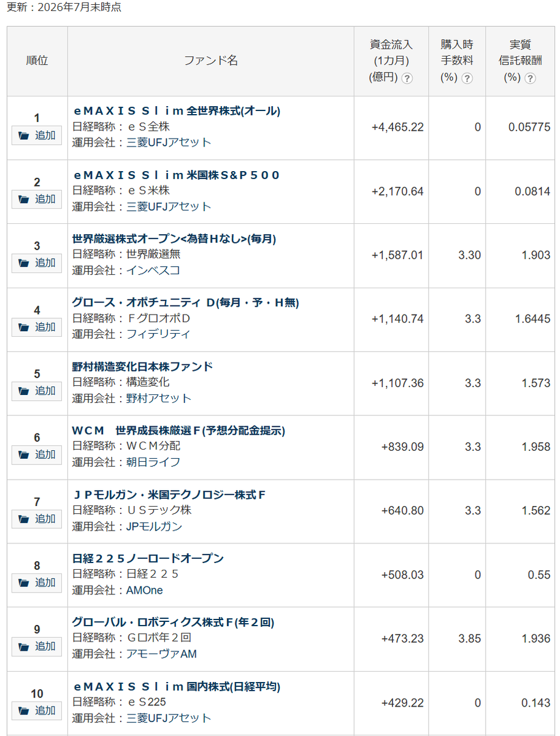Click 追加 under rank 7
The image size is (560, 736).
(x=37, y=519)
